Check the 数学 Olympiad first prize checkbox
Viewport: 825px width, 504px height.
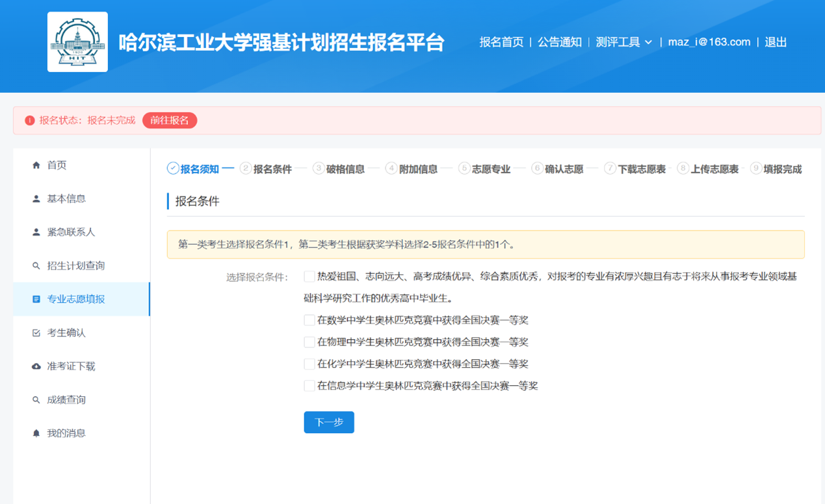(x=309, y=320)
